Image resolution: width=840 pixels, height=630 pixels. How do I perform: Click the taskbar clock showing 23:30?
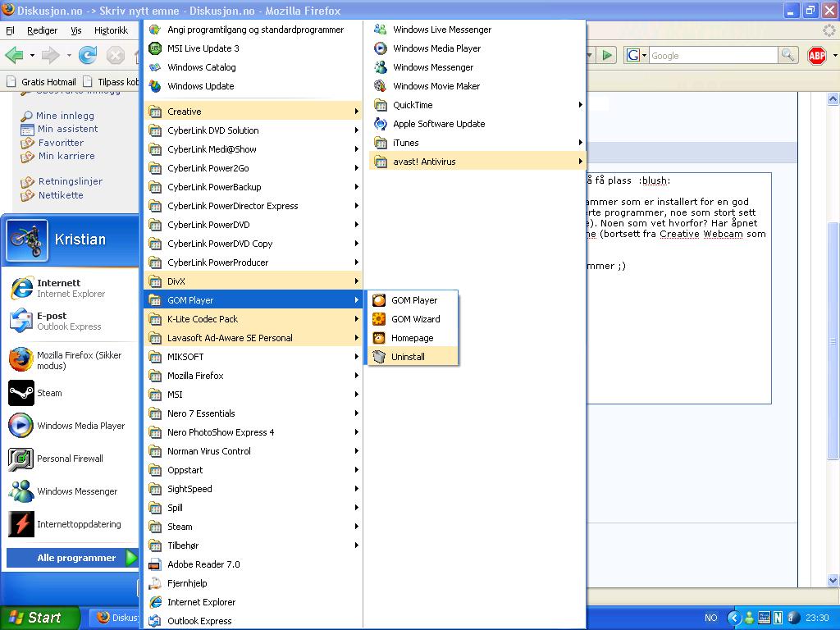(x=817, y=618)
